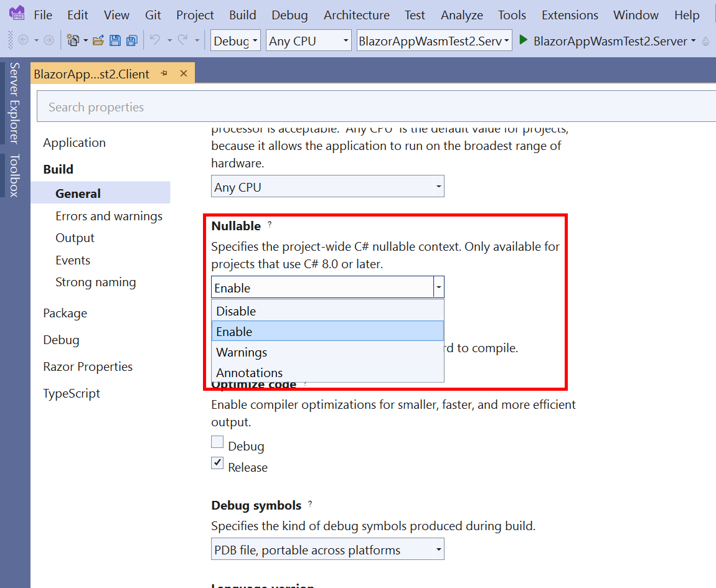Open the run target dropdown arrow
This screenshot has width=716, height=588.
click(693, 40)
